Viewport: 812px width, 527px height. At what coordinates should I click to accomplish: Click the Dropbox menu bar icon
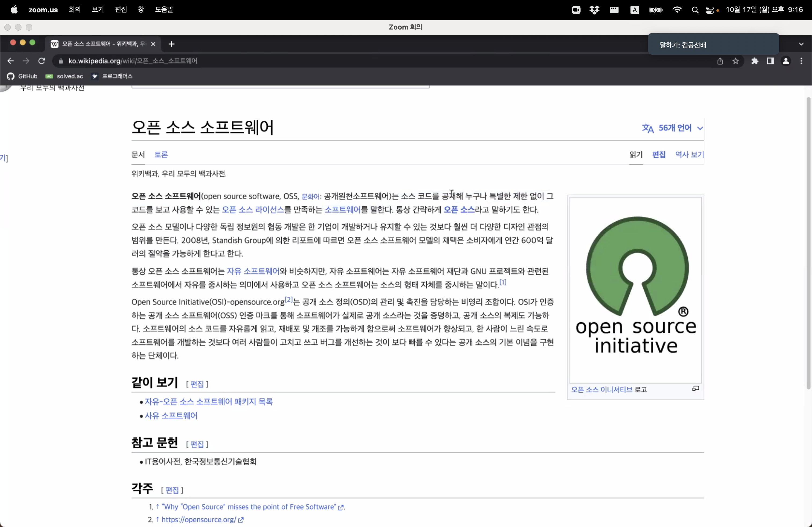coord(595,10)
